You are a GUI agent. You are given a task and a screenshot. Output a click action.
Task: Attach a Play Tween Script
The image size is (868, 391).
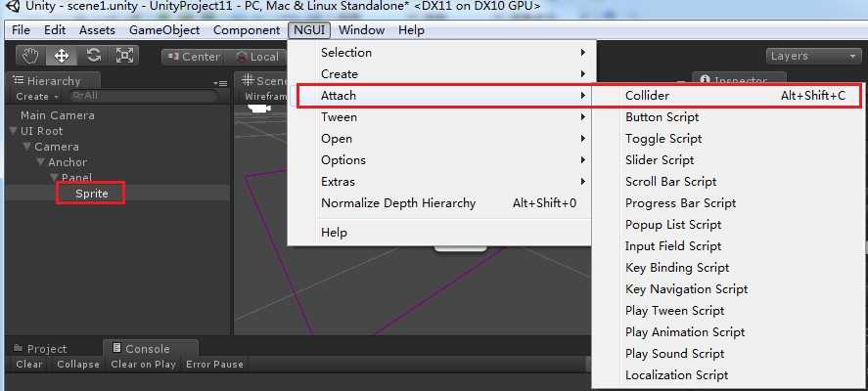[x=728, y=311]
